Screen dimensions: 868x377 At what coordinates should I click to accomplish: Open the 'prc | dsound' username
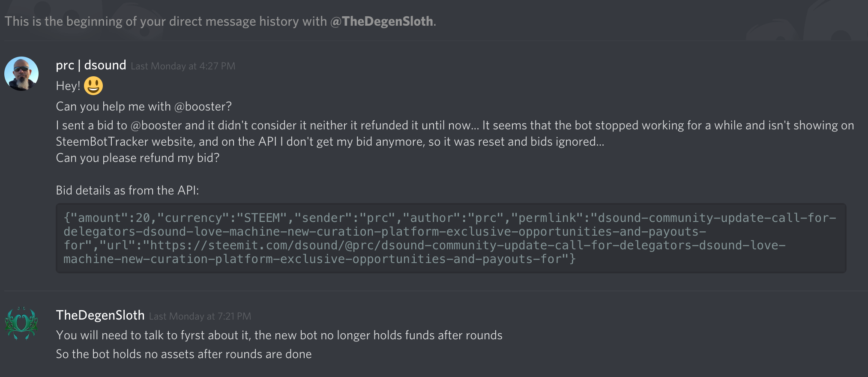click(91, 65)
